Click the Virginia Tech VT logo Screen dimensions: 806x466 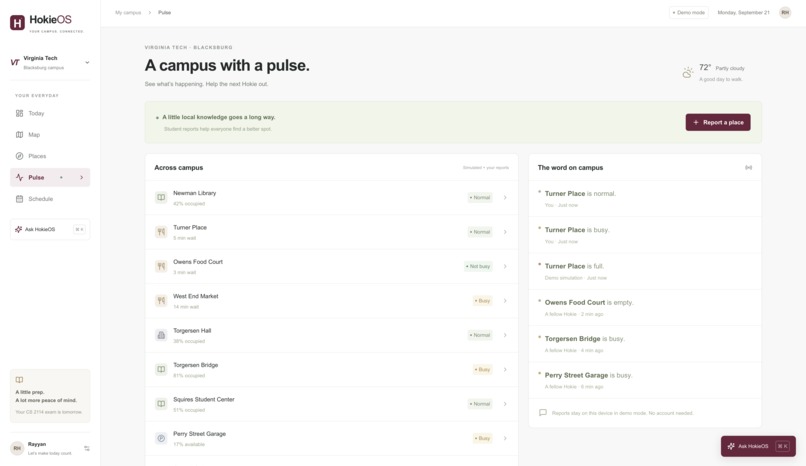coord(15,62)
